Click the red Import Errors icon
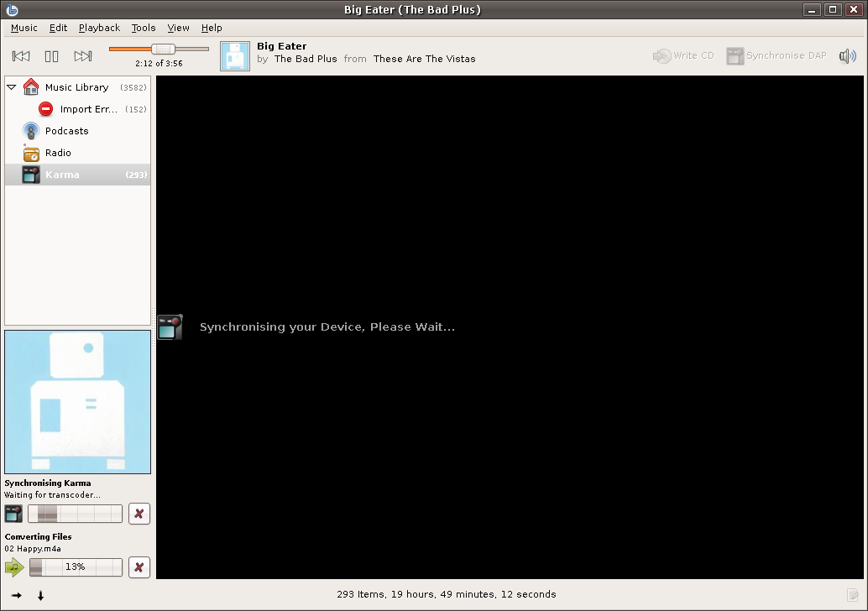 (46, 108)
